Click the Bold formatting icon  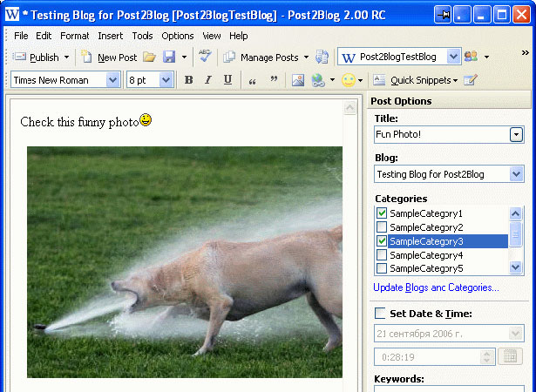[x=188, y=80]
